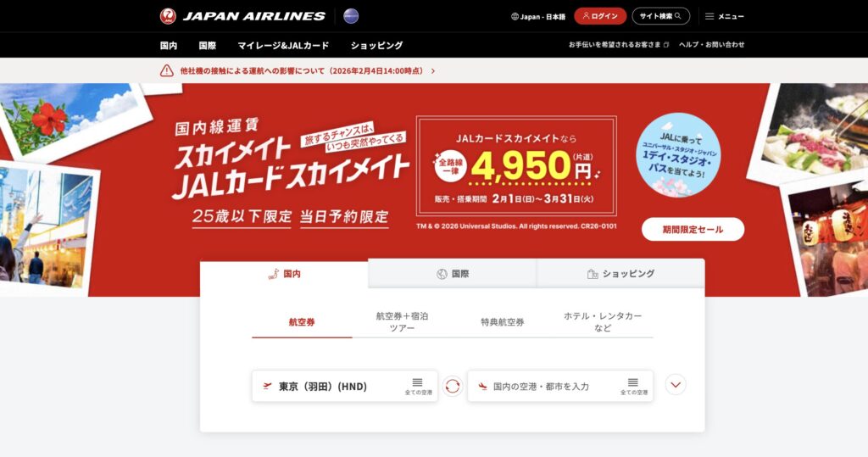
Task: Open all airports list for departure
Action: [418, 386]
